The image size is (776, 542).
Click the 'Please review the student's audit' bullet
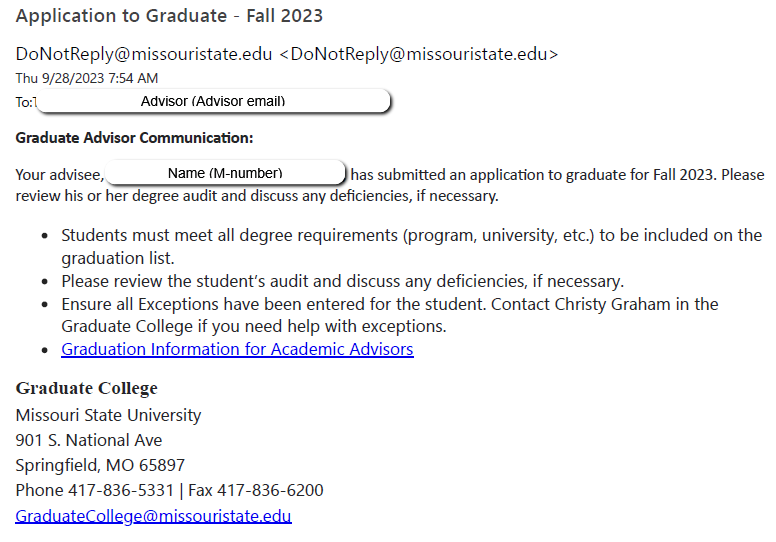pos(342,281)
